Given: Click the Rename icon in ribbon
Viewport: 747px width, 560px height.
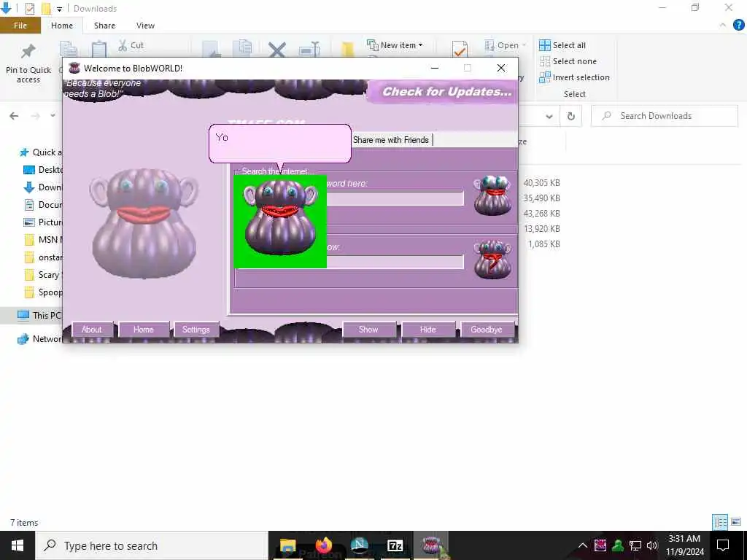Looking at the screenshot, I should click(309, 50).
